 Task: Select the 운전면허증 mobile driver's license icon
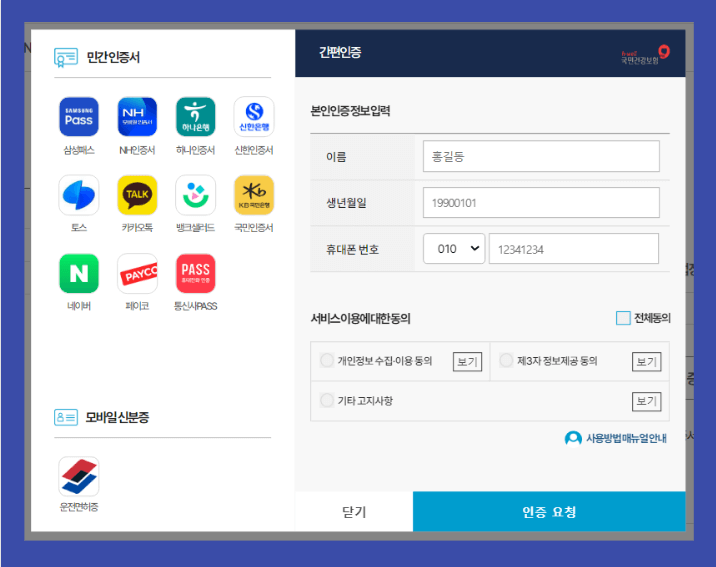coord(79,476)
